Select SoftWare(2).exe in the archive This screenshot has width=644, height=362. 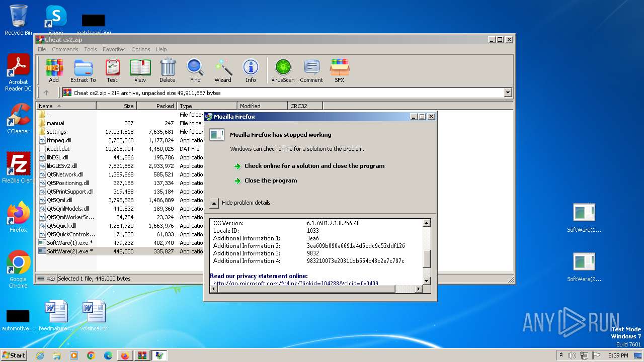tap(120, 251)
